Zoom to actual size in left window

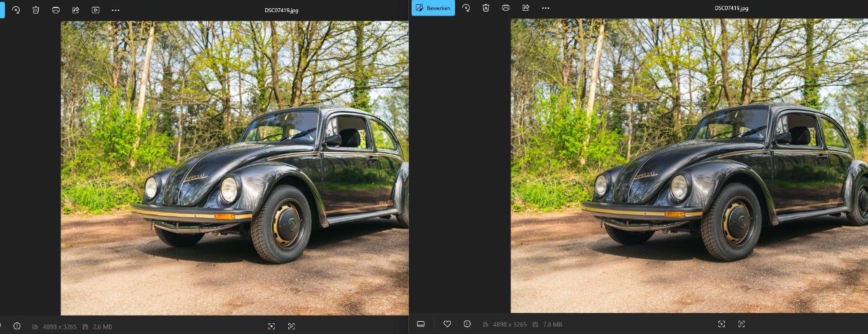[x=292, y=326]
